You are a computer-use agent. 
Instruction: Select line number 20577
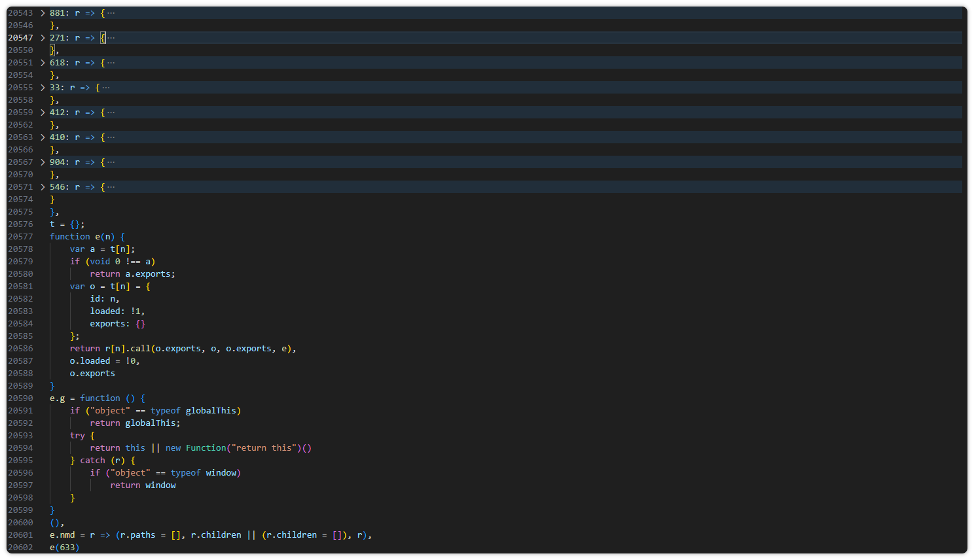(x=20, y=237)
